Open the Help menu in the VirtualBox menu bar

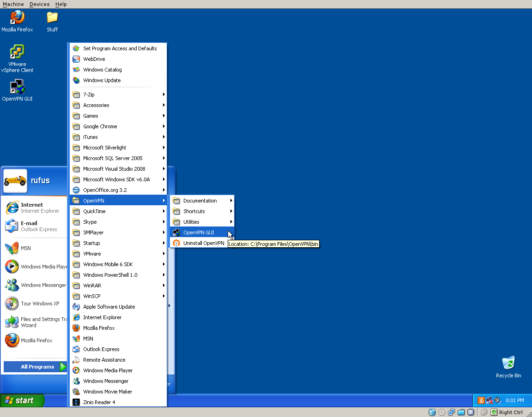coord(61,4)
